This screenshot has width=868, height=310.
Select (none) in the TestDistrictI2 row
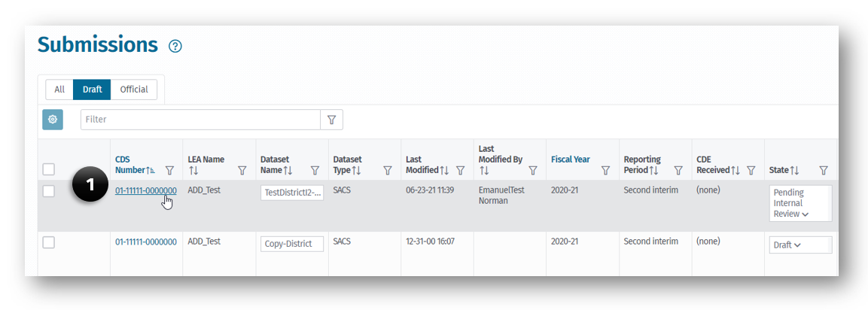pyautogui.click(x=708, y=190)
